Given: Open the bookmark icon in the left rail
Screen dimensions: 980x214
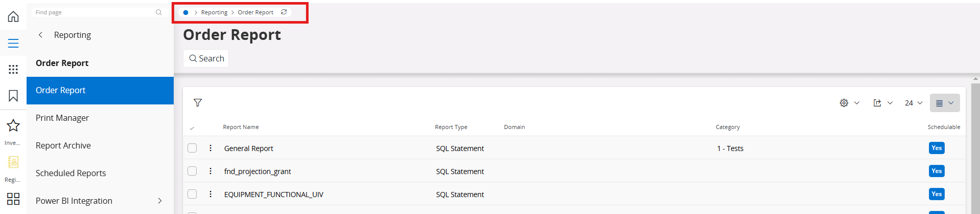Looking at the screenshot, I should [x=13, y=96].
